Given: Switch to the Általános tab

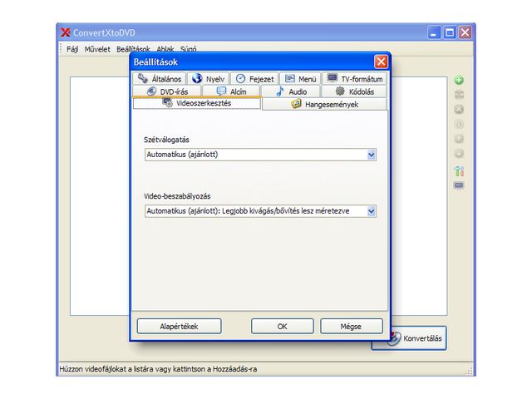Looking at the screenshot, I should [x=160, y=79].
